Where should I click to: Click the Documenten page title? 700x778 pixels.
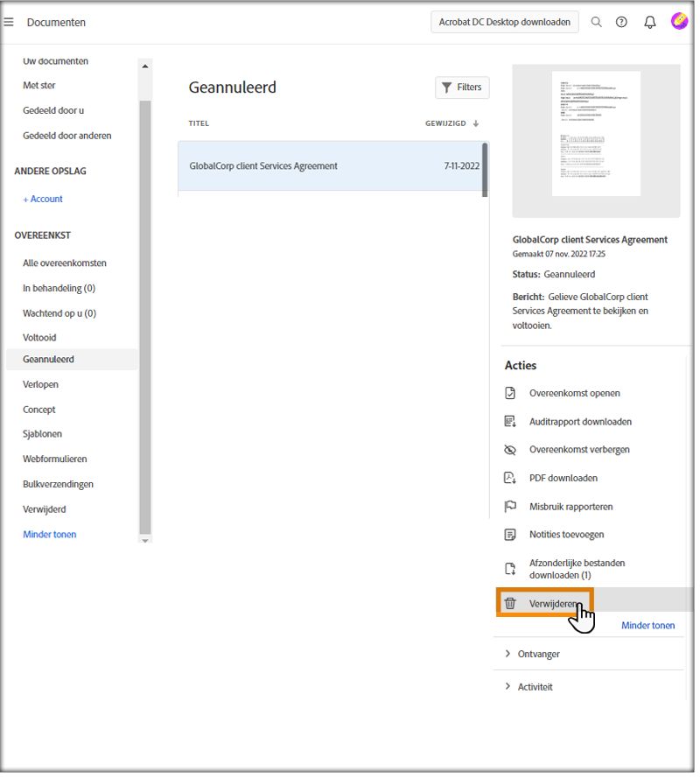point(56,23)
